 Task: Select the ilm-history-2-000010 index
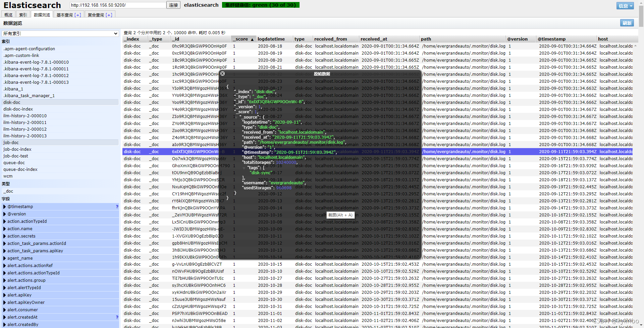pyautogui.click(x=60, y=116)
